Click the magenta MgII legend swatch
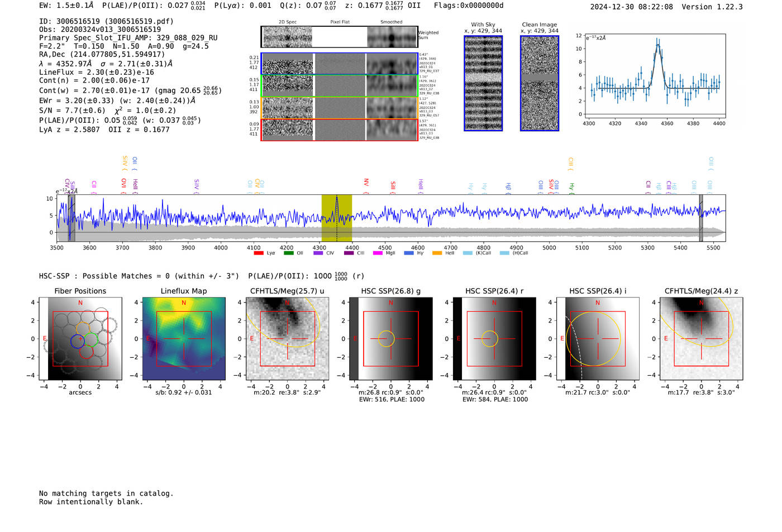 (x=378, y=253)
